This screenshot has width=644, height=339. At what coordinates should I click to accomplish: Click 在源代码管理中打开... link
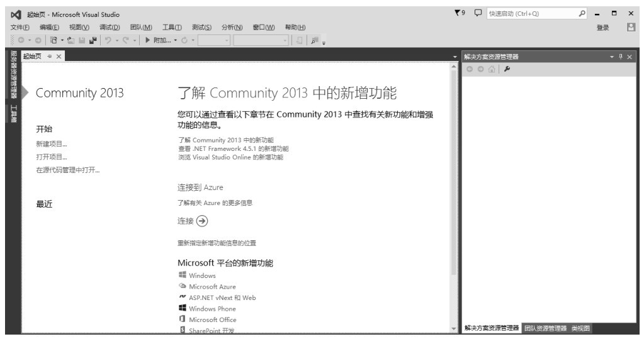click(x=68, y=170)
